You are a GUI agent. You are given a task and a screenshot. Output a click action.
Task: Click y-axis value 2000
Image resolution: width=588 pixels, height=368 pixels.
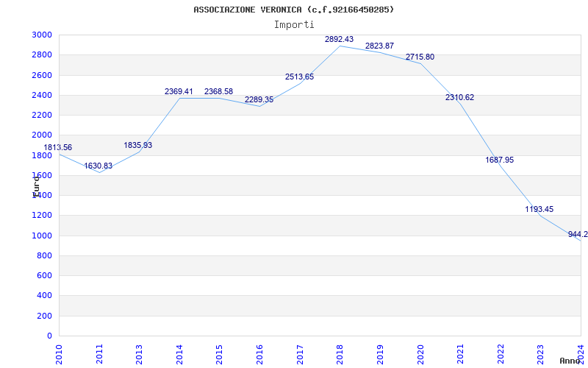(42, 135)
